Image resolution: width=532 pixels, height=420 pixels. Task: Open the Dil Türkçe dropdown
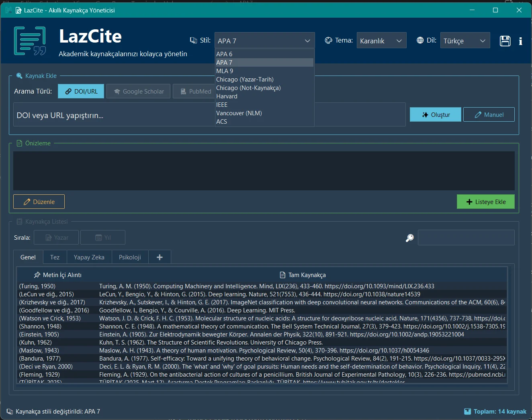click(465, 40)
